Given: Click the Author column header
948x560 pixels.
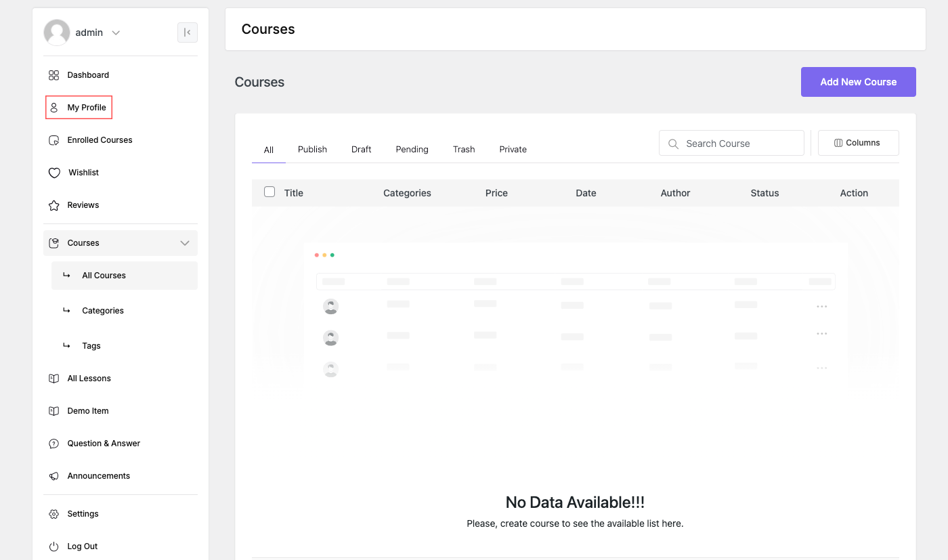Looking at the screenshot, I should [675, 193].
